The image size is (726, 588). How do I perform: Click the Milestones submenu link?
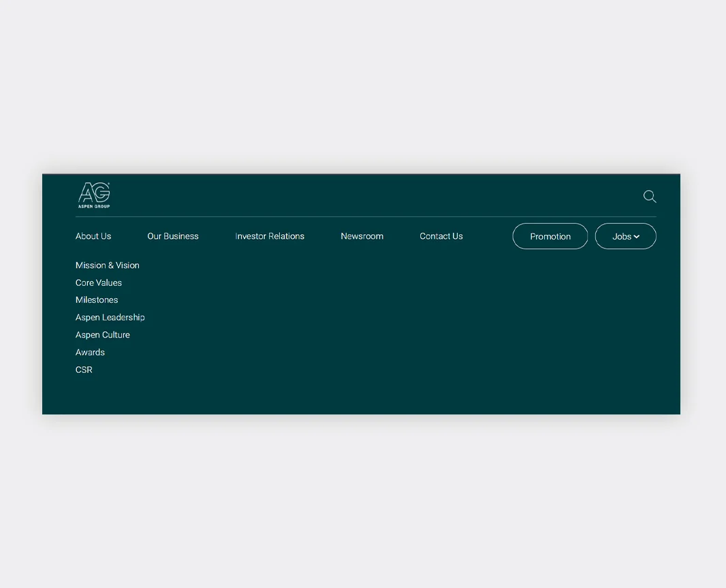(x=97, y=300)
